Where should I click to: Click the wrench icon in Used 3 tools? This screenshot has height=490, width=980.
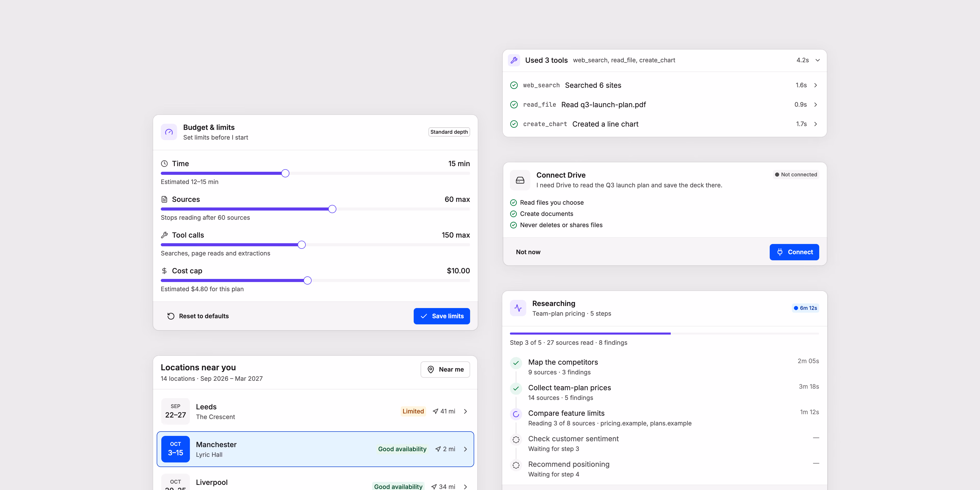point(514,60)
